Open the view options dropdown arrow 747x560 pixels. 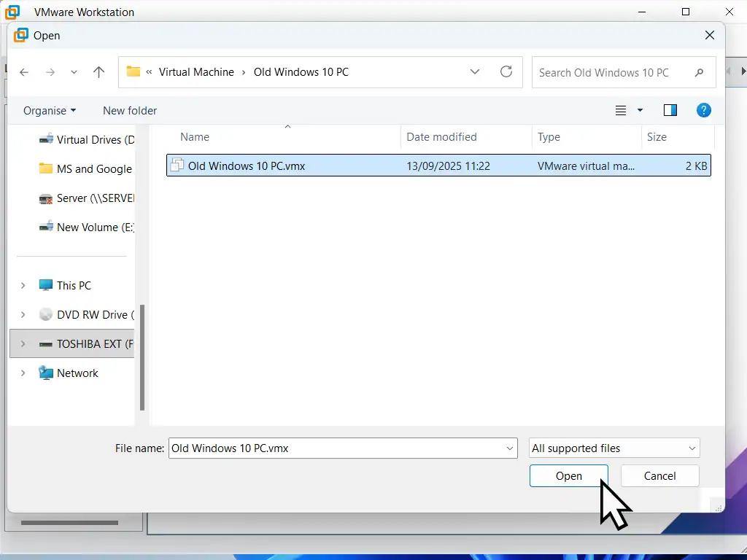(640, 111)
